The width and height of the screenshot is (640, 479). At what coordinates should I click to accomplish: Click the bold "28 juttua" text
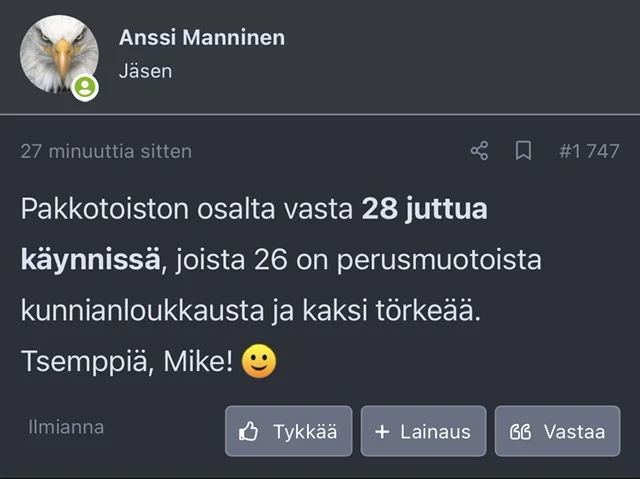click(424, 209)
